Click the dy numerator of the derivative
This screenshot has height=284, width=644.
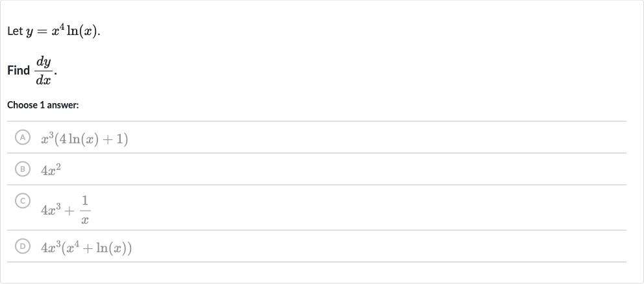(x=44, y=62)
